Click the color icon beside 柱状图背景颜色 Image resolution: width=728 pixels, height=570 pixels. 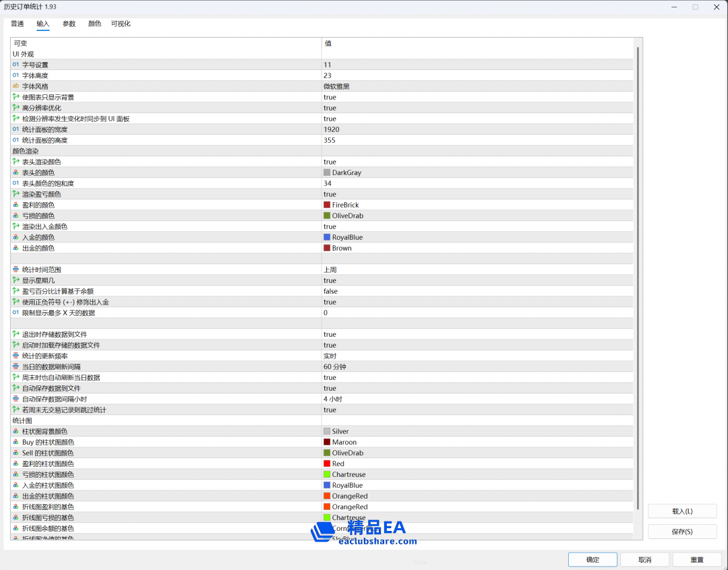pos(16,431)
